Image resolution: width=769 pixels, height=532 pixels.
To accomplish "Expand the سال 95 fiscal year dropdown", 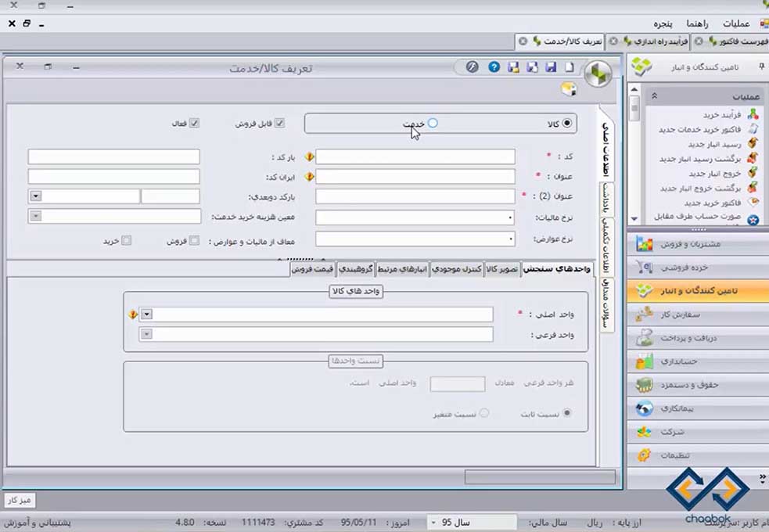I will coord(433,522).
